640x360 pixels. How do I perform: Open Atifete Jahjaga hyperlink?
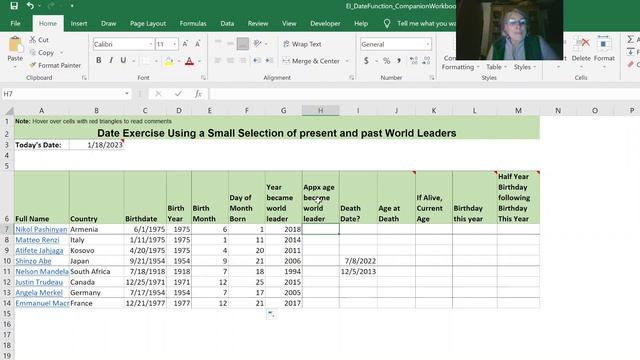40,251
